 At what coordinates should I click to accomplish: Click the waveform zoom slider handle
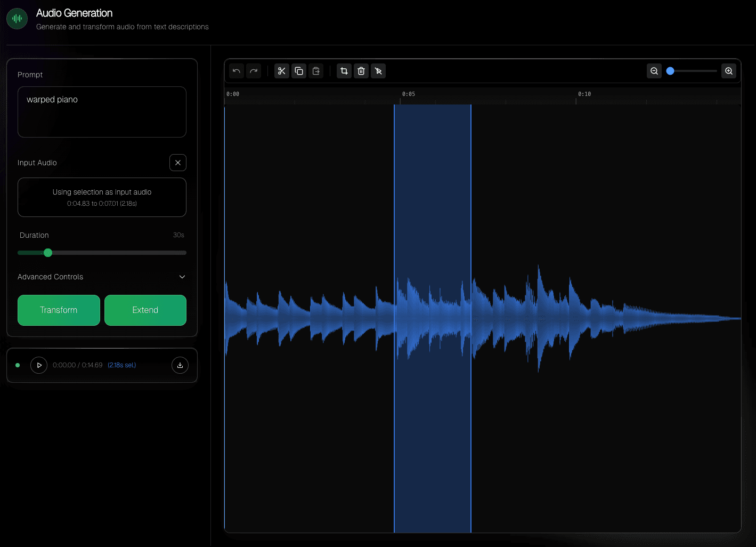(x=670, y=71)
